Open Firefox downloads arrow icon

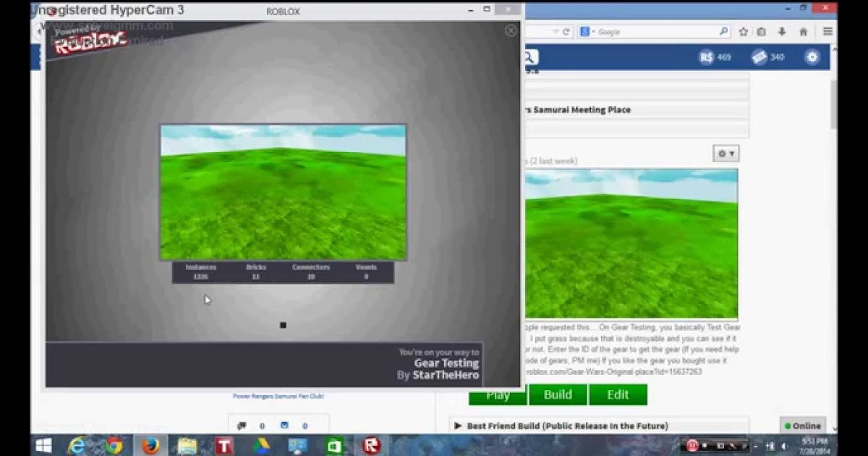(782, 32)
